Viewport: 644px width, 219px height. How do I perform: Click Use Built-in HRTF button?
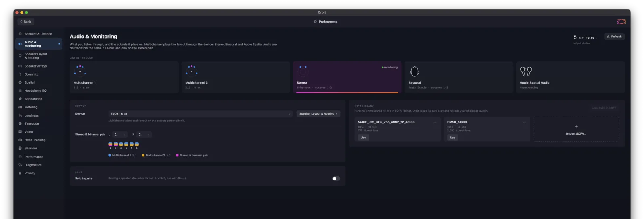604,108
